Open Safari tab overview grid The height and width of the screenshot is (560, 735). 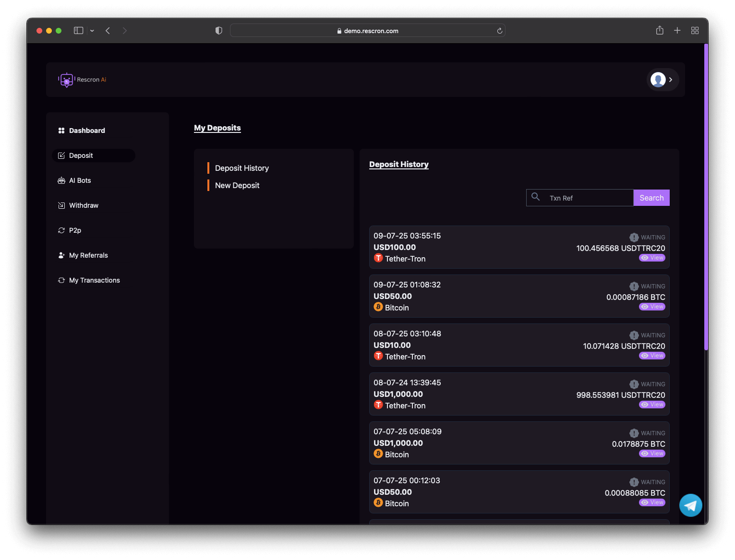(x=695, y=31)
